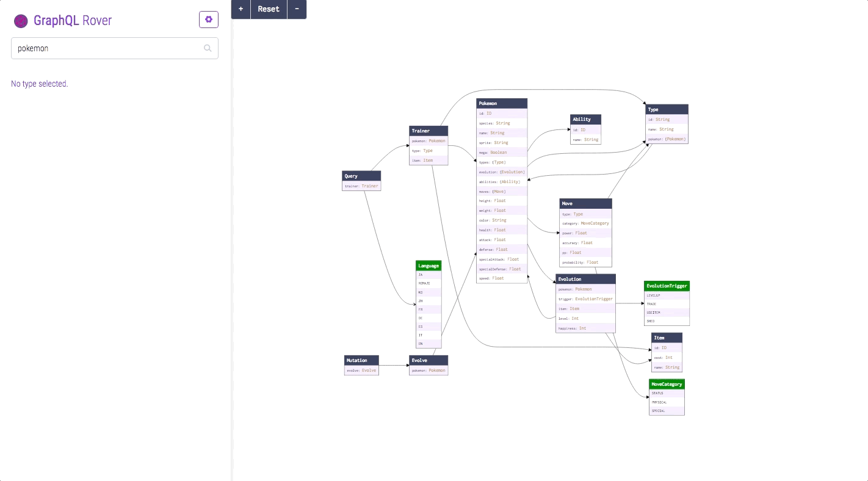Click the trainer: Trainer field in Query
Viewport: 868px width, 481px height.
point(361,186)
